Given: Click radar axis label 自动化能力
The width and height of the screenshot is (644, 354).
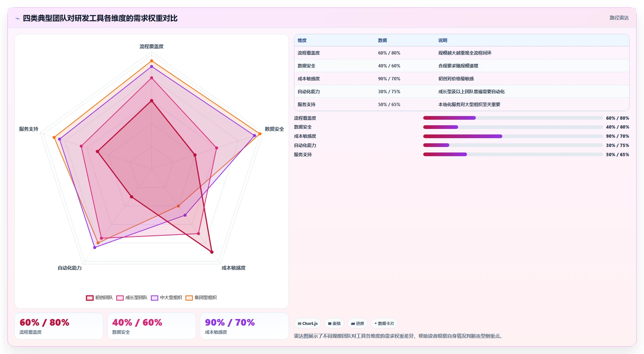Looking at the screenshot, I should [70, 268].
